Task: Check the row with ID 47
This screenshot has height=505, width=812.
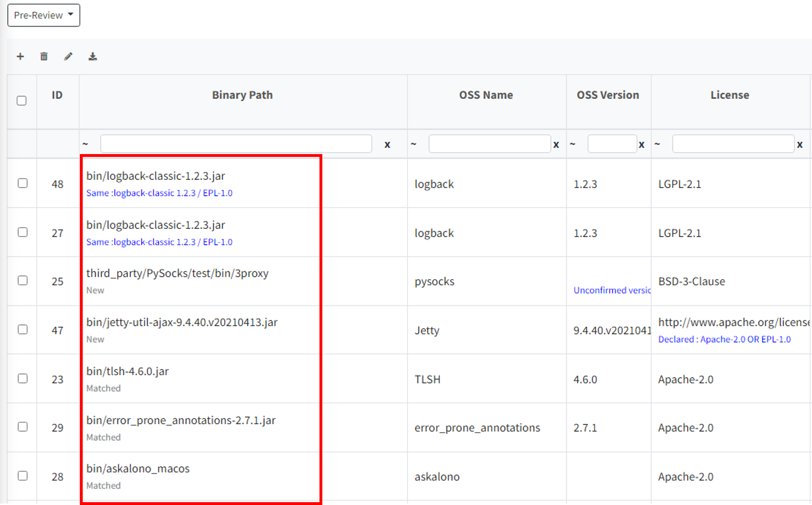Action: [x=22, y=330]
